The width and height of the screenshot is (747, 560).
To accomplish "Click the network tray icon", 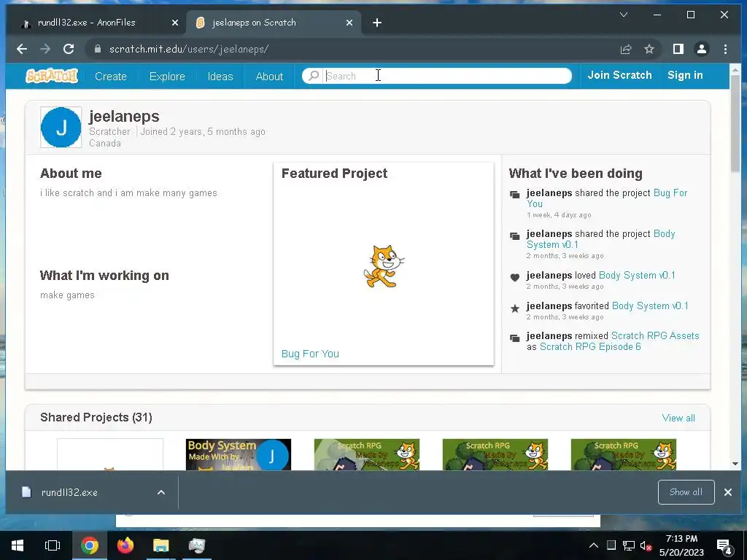I will pyautogui.click(x=628, y=545).
